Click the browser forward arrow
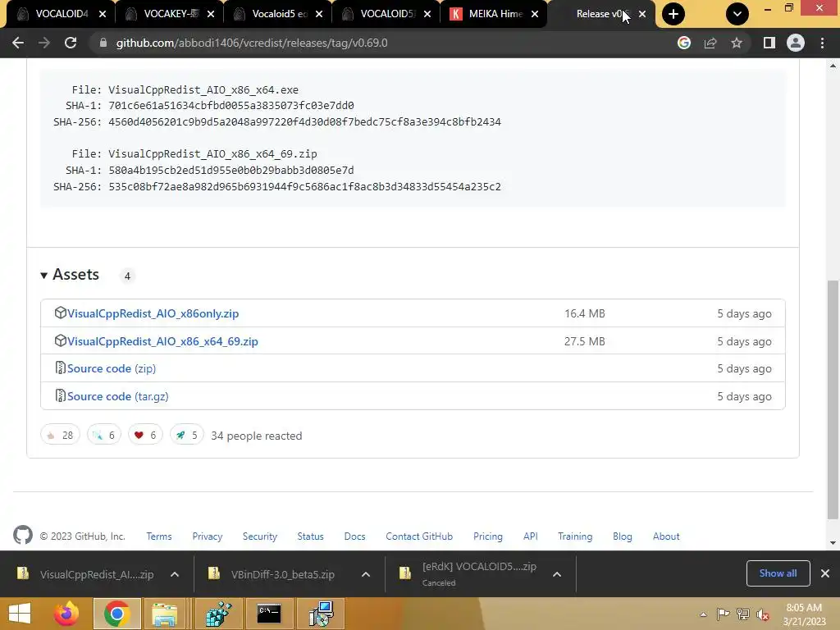 pyautogui.click(x=44, y=43)
